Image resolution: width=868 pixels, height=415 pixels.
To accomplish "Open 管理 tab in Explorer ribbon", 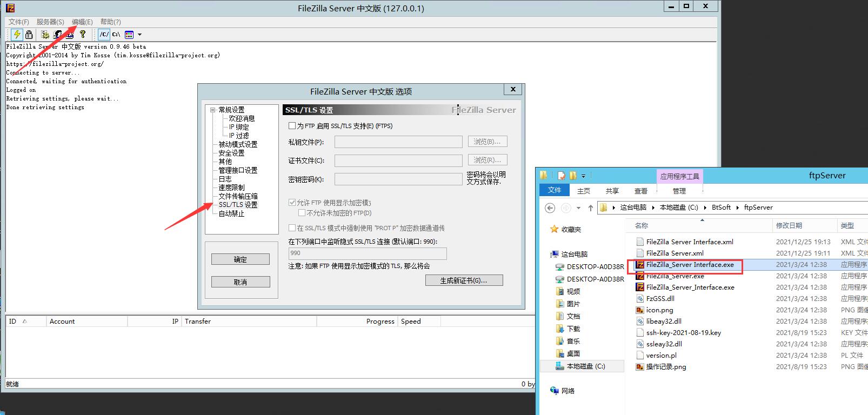I will [679, 191].
